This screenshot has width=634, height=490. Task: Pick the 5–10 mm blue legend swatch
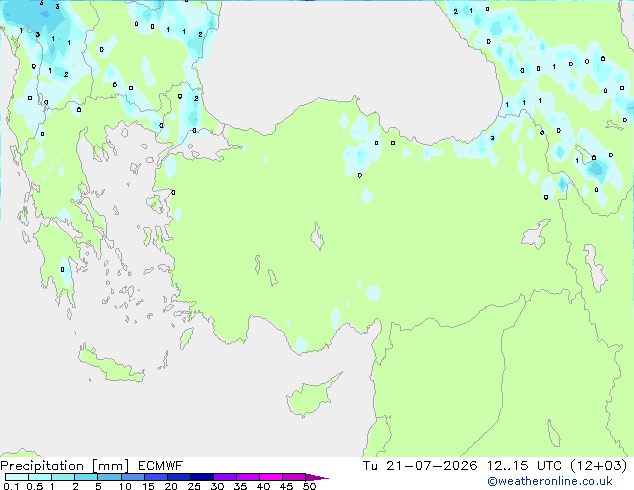click(x=109, y=477)
